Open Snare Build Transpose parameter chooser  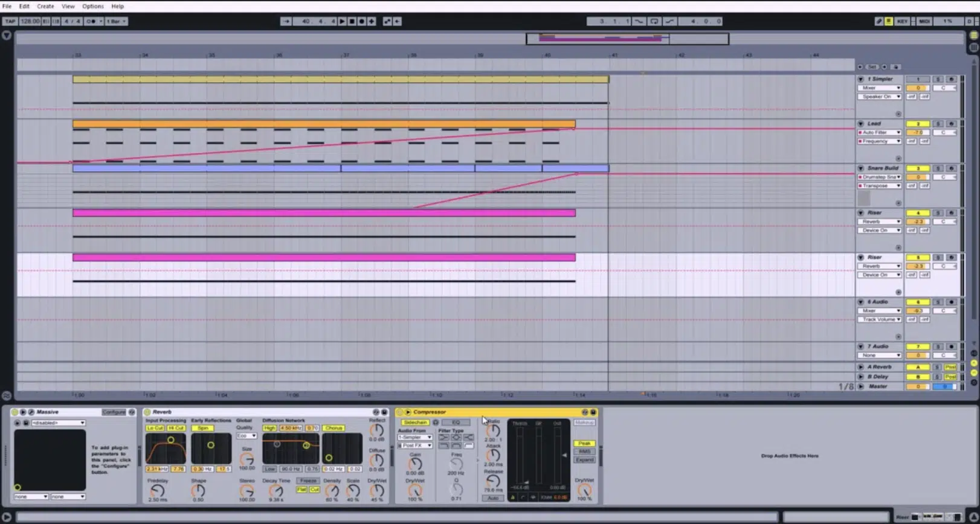880,186
